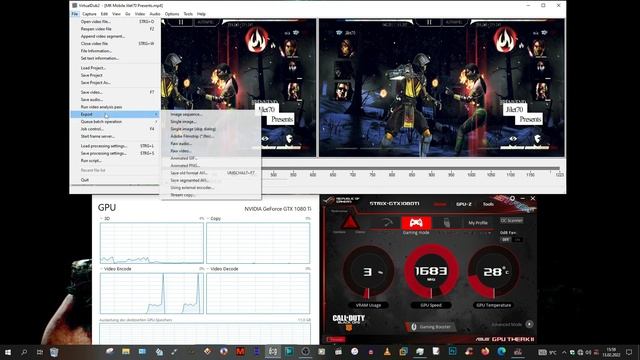Viewport: 640px width, 360px height.
Task: Choose 'Raw audio...' export option
Action: tap(211, 144)
